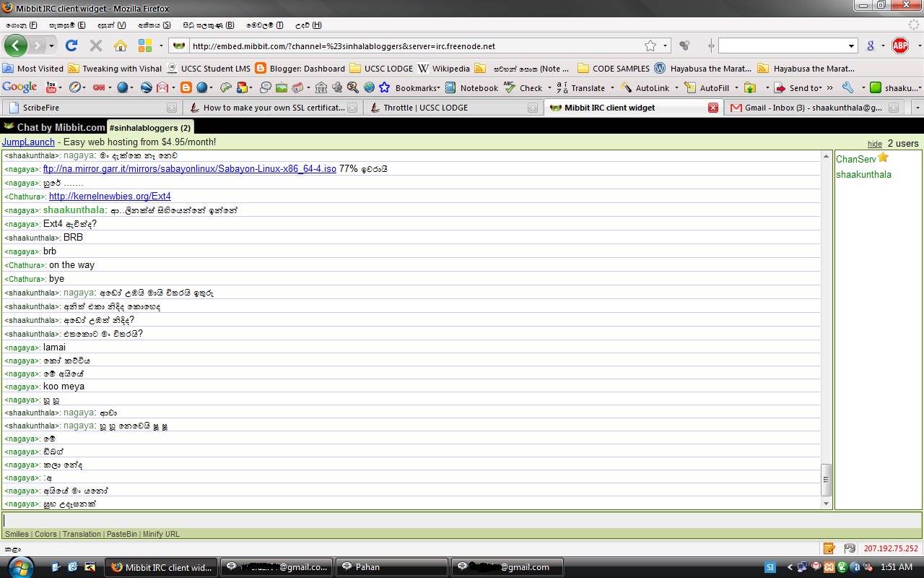Click the chat message input field
Image resolution: width=924 pixels, height=578 pixels.
[x=462, y=520]
